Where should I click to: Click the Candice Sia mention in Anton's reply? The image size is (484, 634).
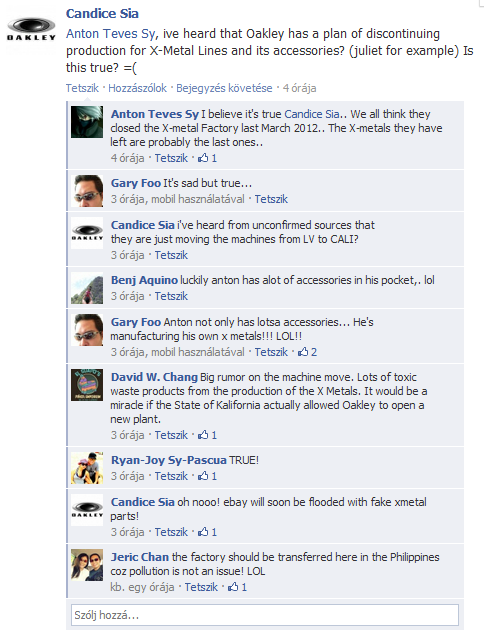(x=311, y=114)
